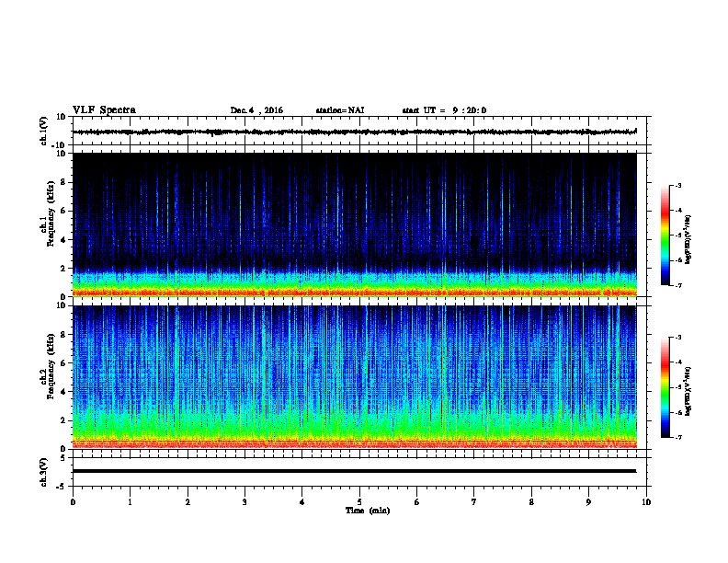Select the "ch.1(V)" waveform axis label
Image resolution: width=728 pixels, height=563 pixels.
click(x=44, y=131)
